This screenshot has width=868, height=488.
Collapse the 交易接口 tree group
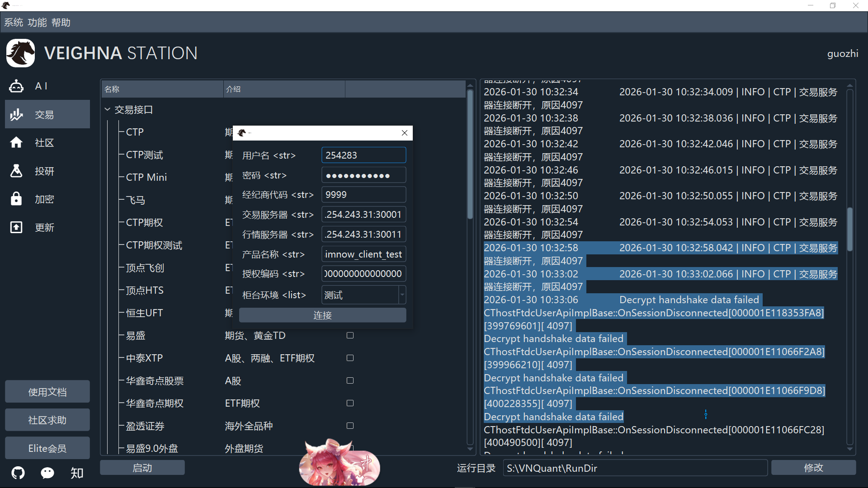point(108,109)
